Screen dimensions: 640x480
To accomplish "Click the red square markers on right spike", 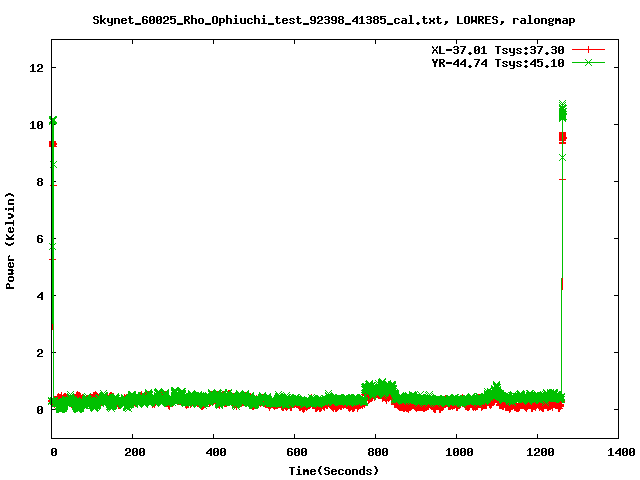I will click(562, 137).
